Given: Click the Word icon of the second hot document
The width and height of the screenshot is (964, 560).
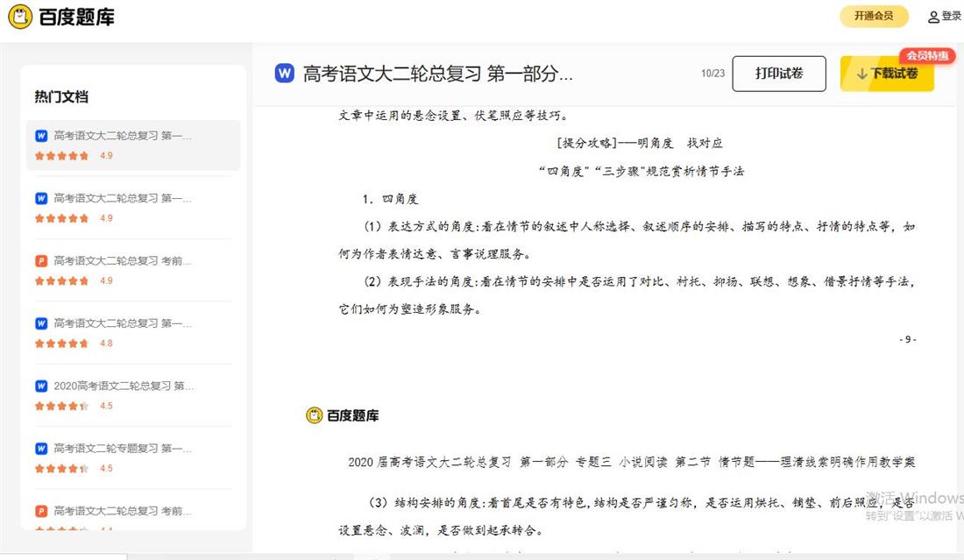Looking at the screenshot, I should pos(41,199).
